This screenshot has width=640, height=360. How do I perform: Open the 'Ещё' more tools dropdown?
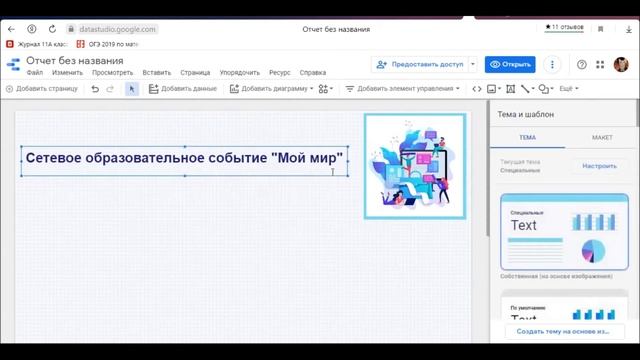point(569,89)
